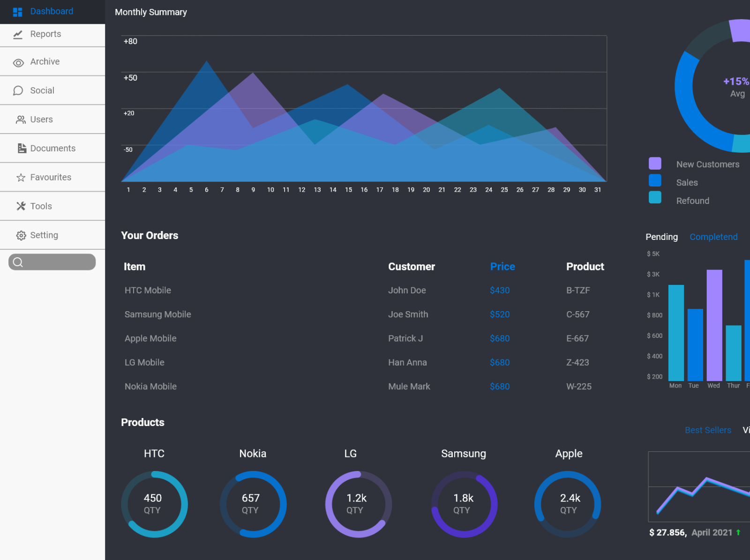Click customer John Doe
Viewport: 750px width, 560px height.
click(407, 291)
